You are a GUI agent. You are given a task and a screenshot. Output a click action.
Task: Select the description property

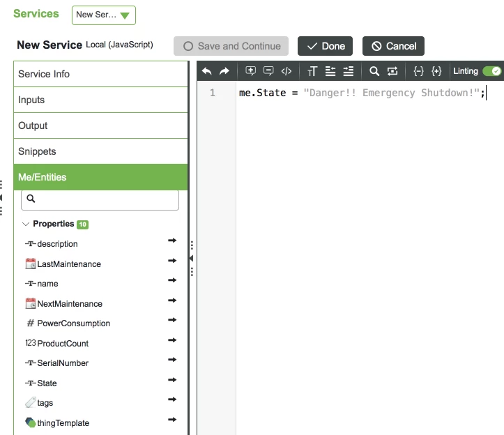(x=57, y=244)
